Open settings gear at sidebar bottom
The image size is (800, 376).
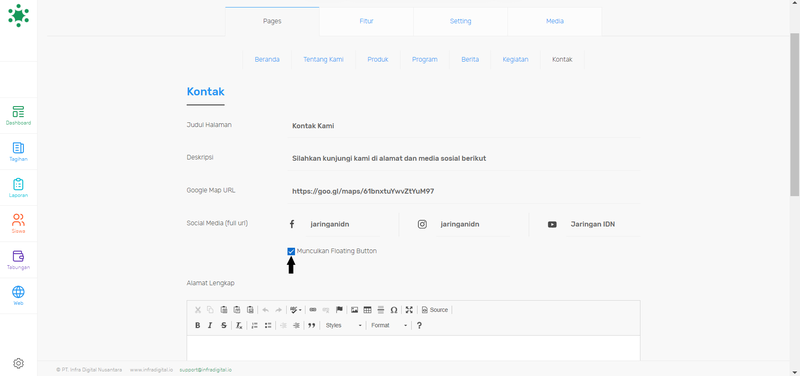[x=18, y=363]
